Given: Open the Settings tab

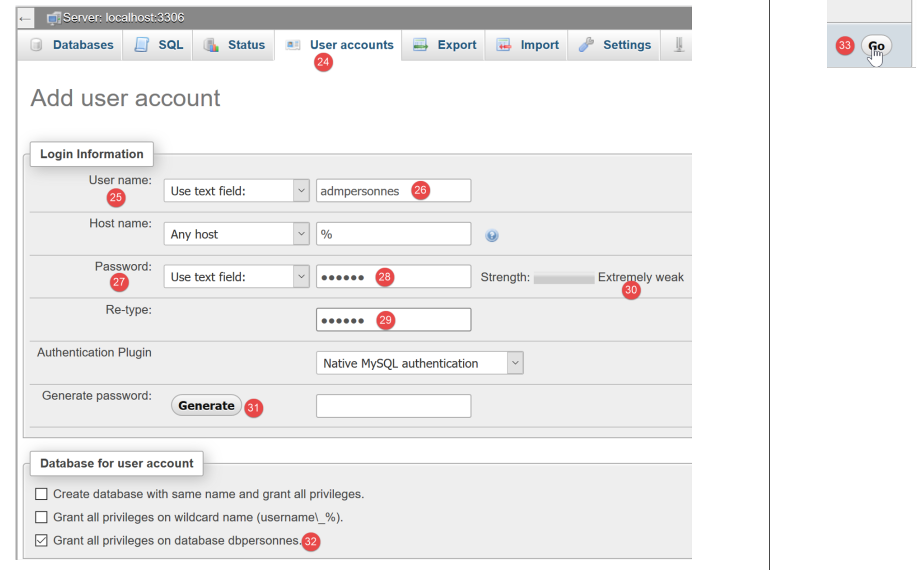Looking at the screenshot, I should pos(627,45).
